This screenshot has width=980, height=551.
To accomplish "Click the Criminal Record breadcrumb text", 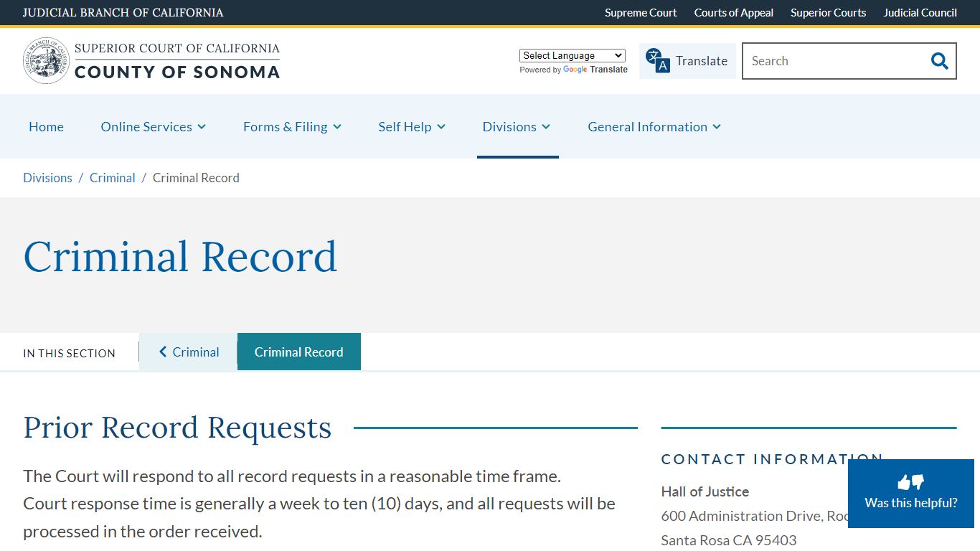I will 196,178.
